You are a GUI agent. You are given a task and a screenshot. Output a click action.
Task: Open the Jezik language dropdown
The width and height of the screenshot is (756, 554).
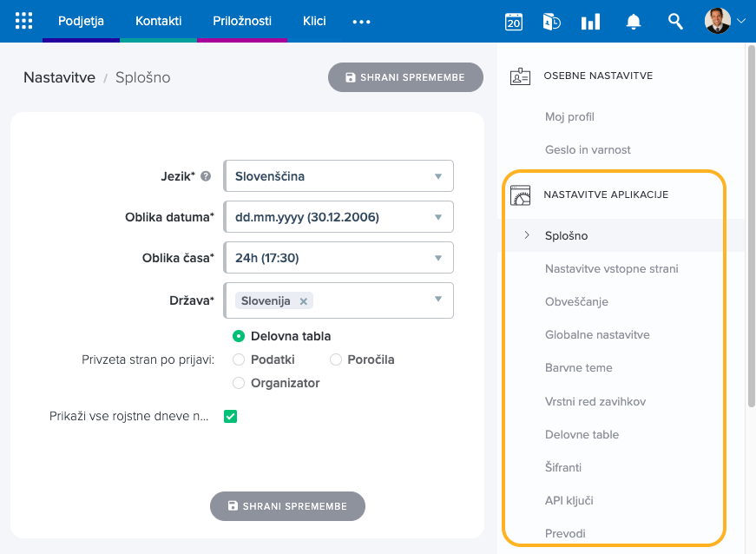pyautogui.click(x=339, y=176)
